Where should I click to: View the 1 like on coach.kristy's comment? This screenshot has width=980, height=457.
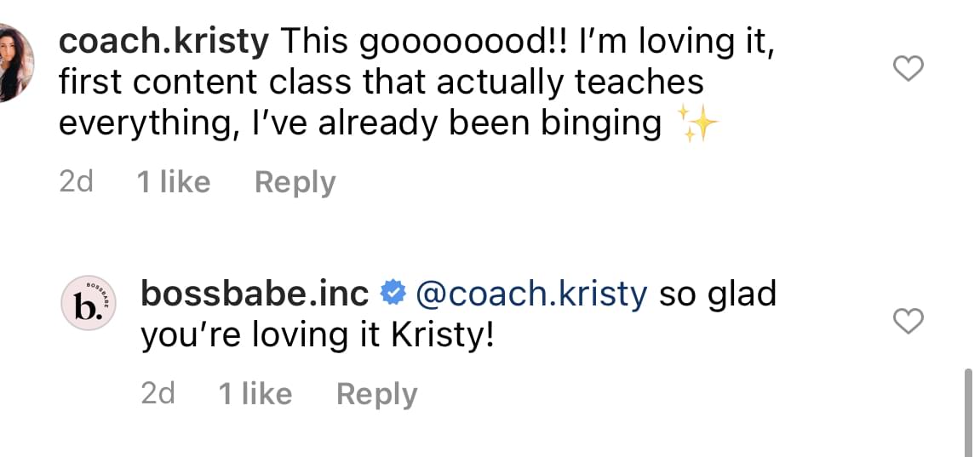pos(174,182)
